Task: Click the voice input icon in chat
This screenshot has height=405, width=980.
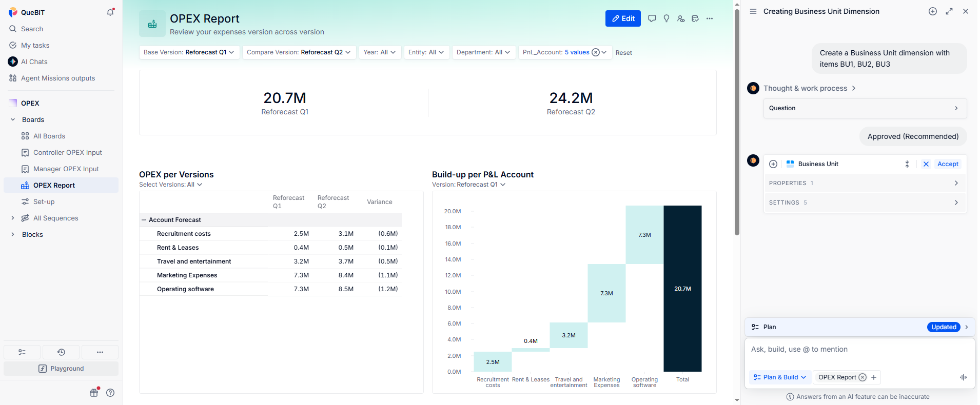Action: (x=963, y=377)
